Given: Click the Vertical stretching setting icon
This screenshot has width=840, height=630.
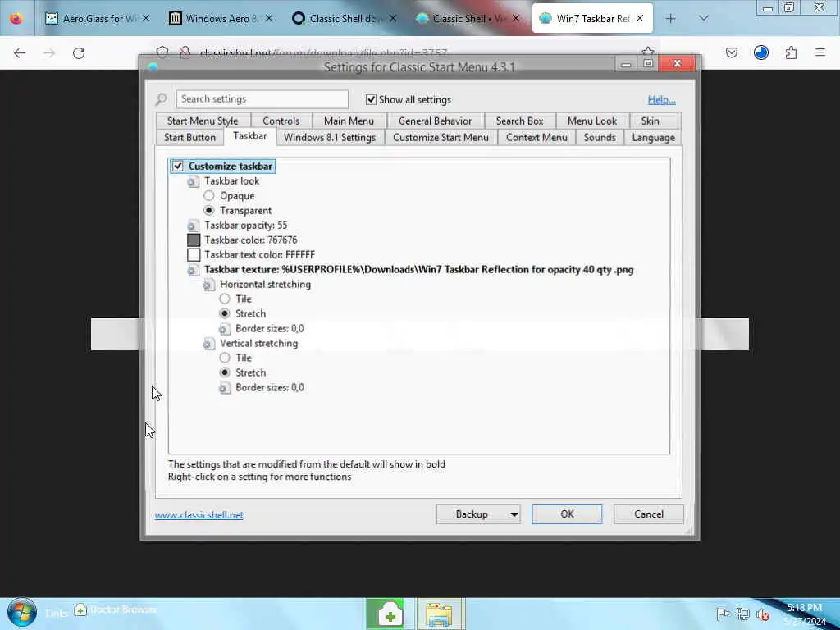Looking at the screenshot, I should tap(209, 344).
